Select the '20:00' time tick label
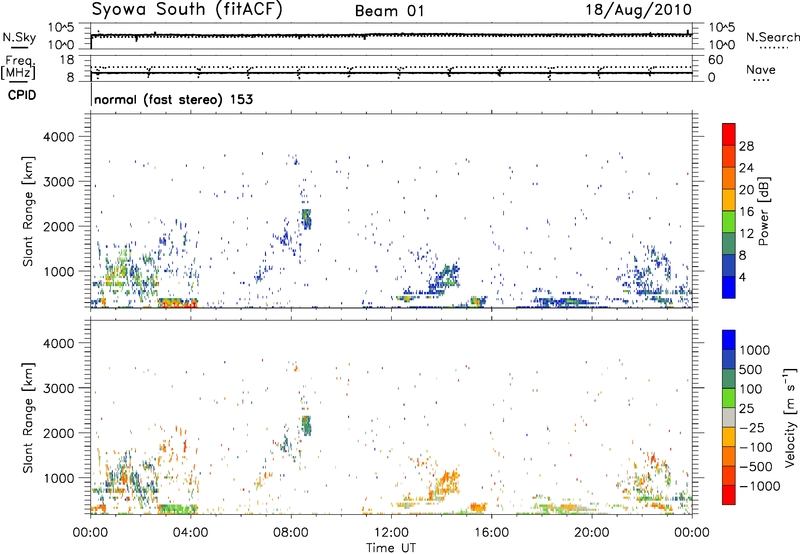This screenshot has height=554, width=800. [x=591, y=533]
